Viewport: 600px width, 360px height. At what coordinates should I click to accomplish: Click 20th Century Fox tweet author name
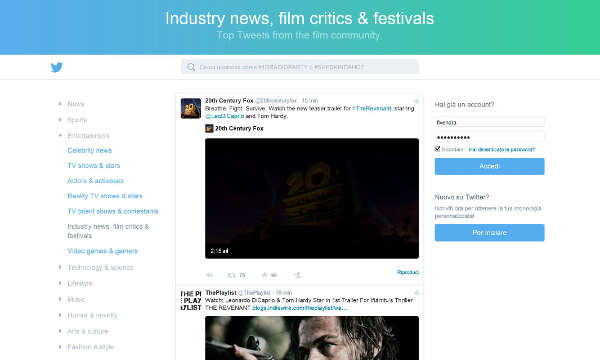(229, 101)
